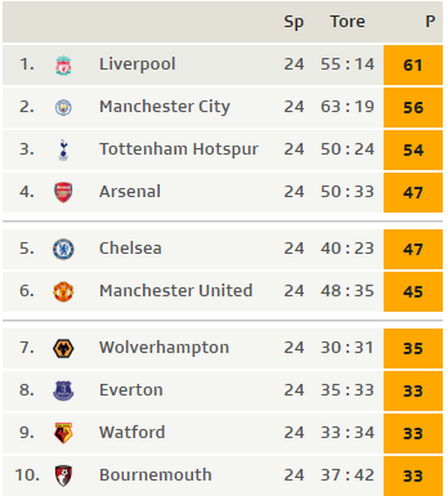Click the Manchester United club crest
The image size is (448, 496).
point(63,292)
